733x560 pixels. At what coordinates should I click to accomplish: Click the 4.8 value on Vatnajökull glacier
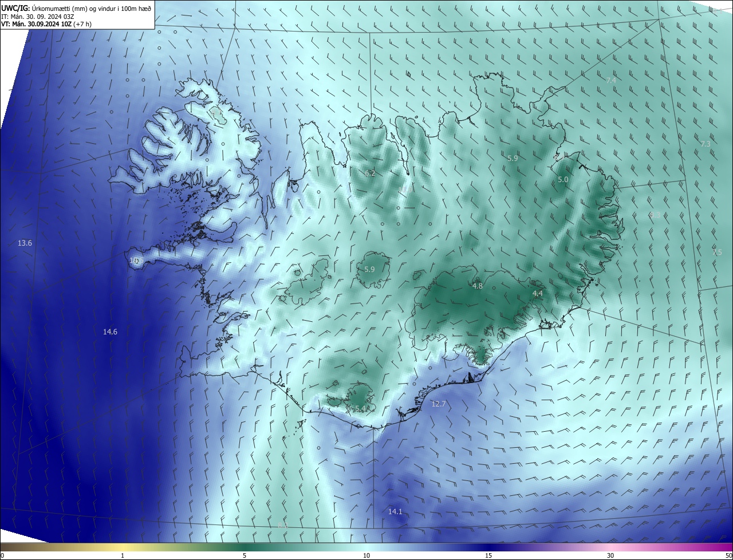pyautogui.click(x=478, y=286)
